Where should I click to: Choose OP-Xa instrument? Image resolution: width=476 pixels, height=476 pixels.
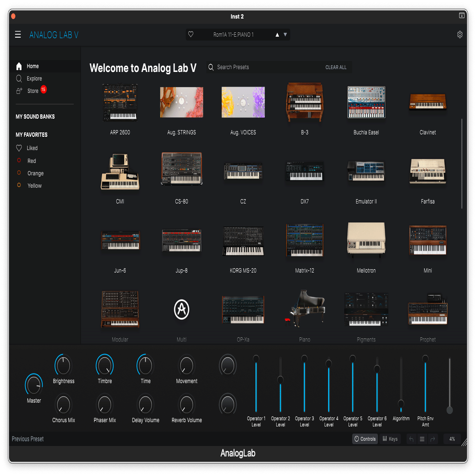pos(243,309)
